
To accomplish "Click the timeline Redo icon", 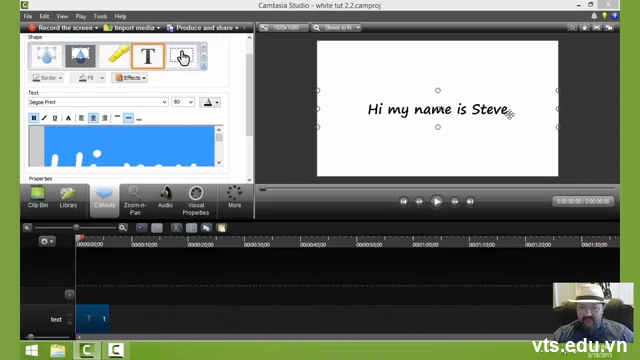I will (157, 228).
